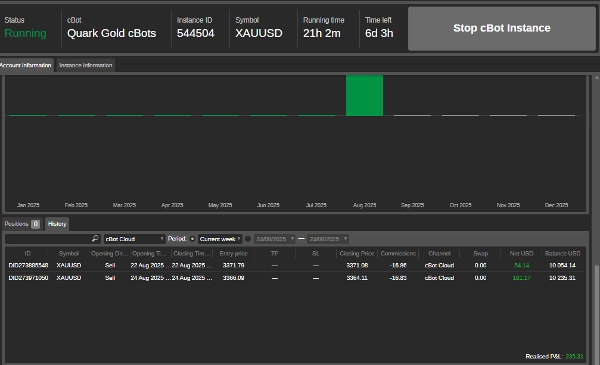Click the Sep 2025 chart axis label
Image resolution: width=600 pixels, height=365 pixels.
(412, 205)
